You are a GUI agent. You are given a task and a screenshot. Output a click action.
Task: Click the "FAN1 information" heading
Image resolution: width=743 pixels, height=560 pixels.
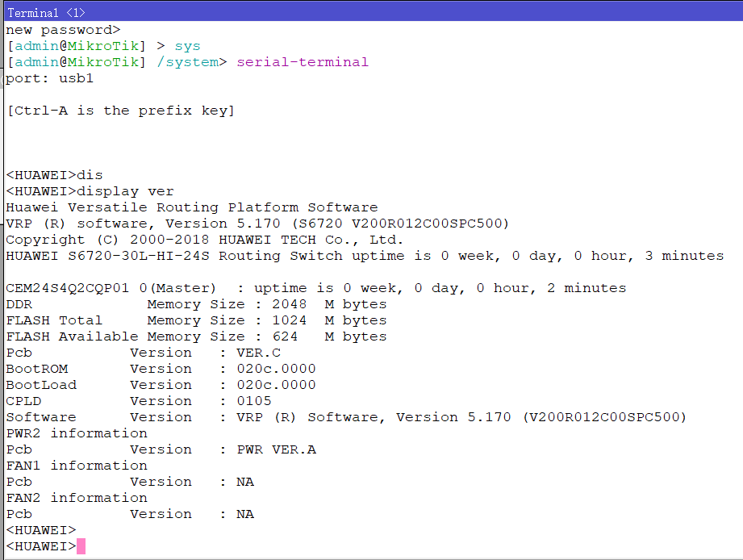click(x=77, y=466)
